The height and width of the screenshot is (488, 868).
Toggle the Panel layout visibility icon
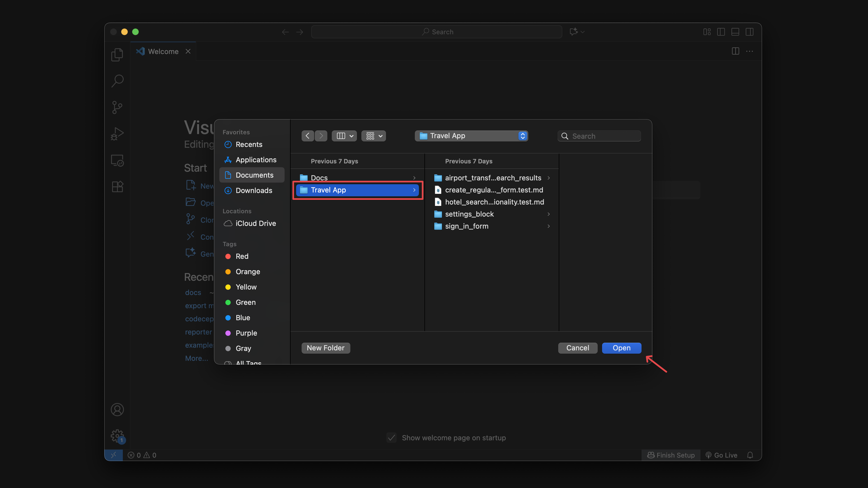pyautogui.click(x=735, y=32)
